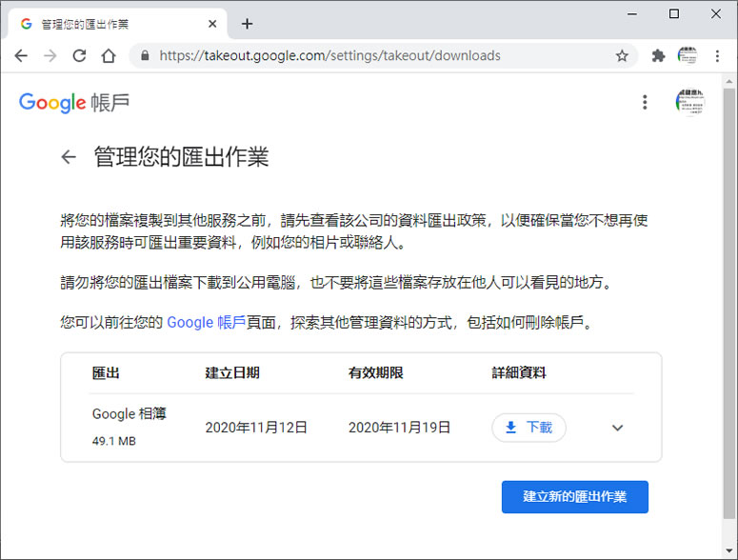
Task: Click the 建立日期 column header
Action: click(232, 373)
